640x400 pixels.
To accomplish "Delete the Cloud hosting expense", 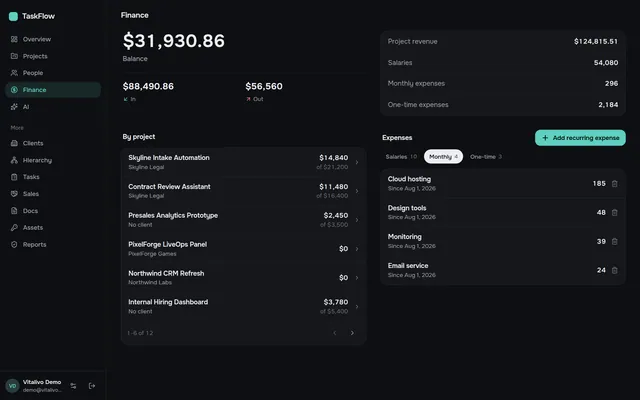I will pos(614,184).
